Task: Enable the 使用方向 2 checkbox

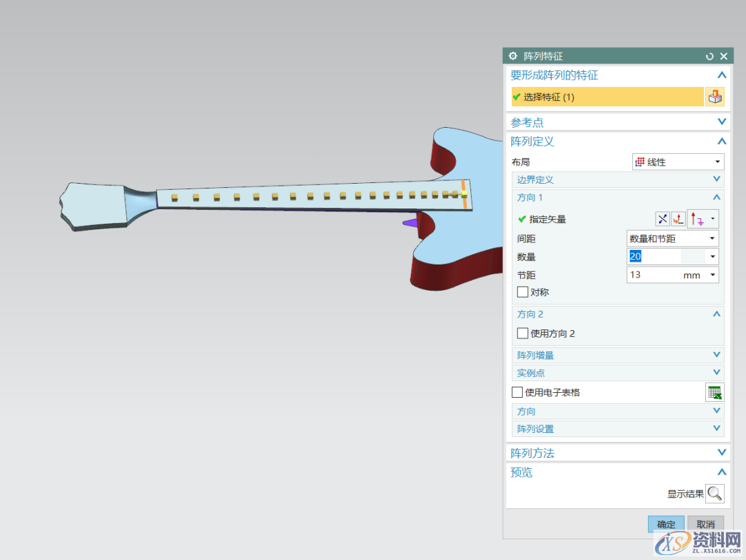Action: [522, 333]
